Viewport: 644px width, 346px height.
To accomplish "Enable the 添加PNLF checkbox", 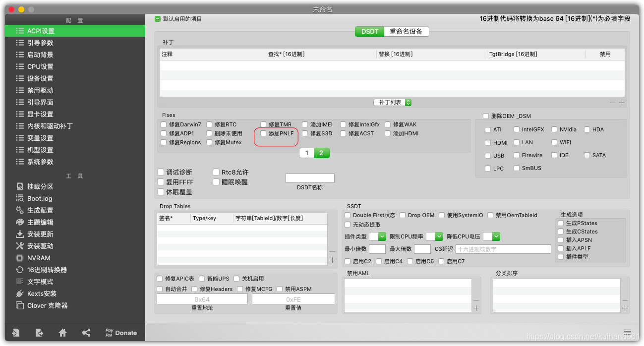I will (x=264, y=133).
